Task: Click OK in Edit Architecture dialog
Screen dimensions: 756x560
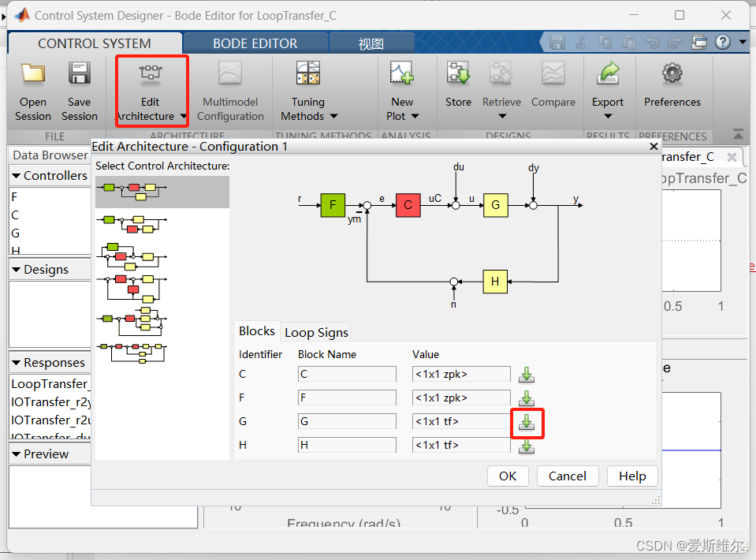Action: pyautogui.click(x=508, y=476)
